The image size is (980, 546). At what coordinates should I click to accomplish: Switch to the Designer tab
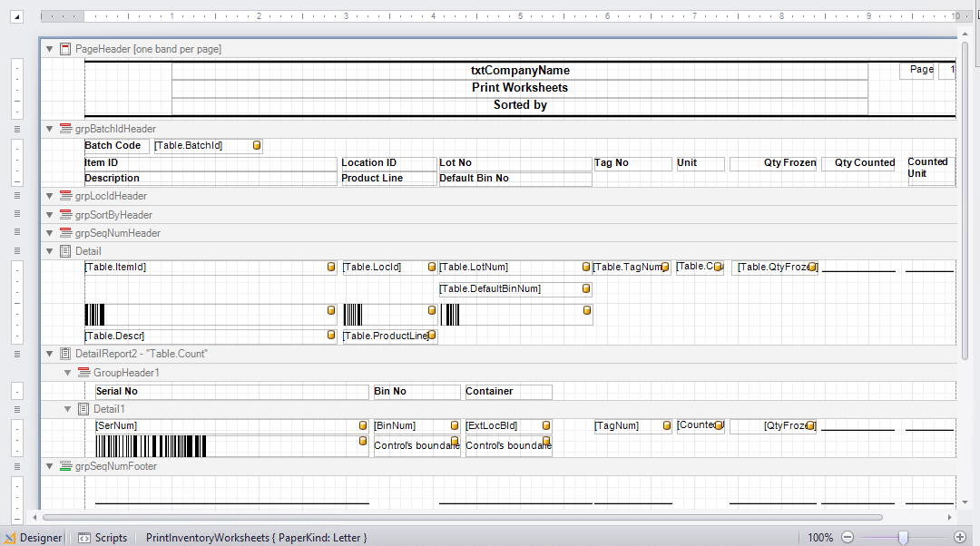33,538
